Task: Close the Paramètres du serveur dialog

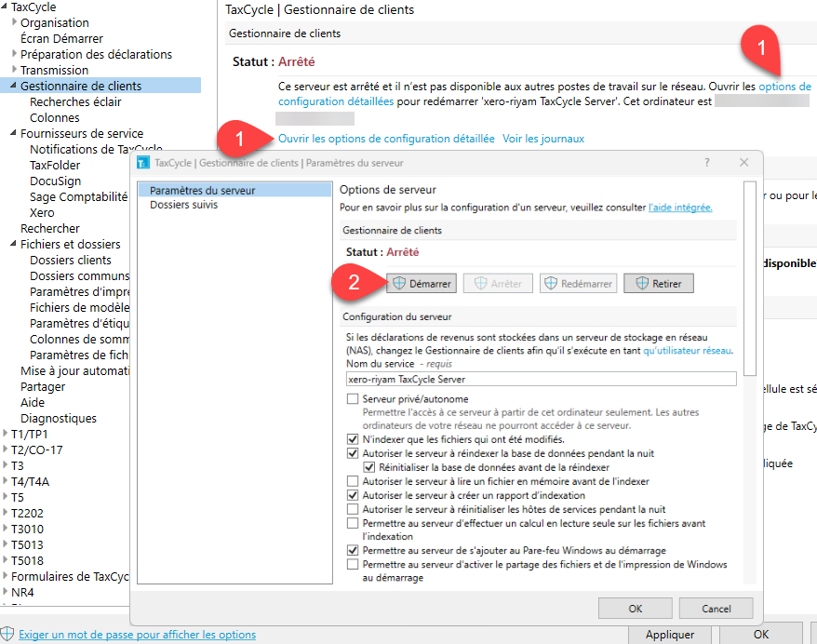Action: pyautogui.click(x=744, y=163)
